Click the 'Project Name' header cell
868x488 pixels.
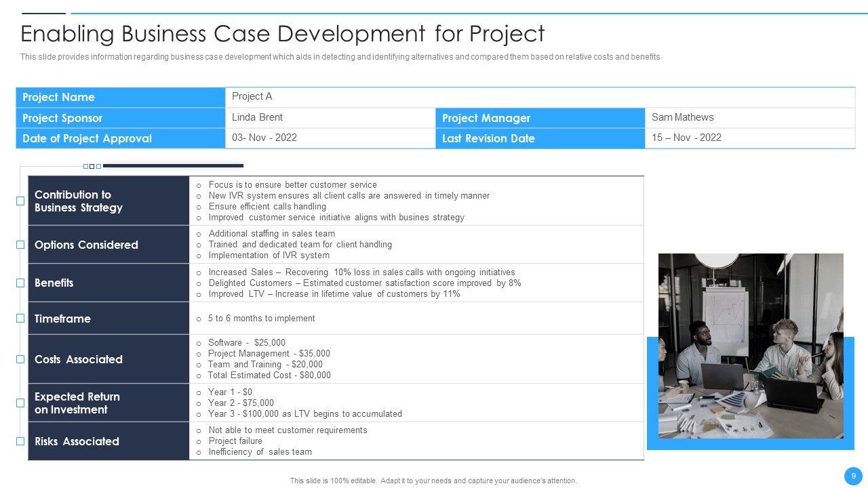pos(121,97)
